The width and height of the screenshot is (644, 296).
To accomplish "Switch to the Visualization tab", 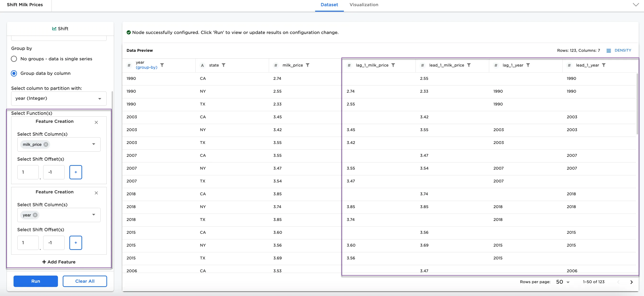I will point(364,5).
